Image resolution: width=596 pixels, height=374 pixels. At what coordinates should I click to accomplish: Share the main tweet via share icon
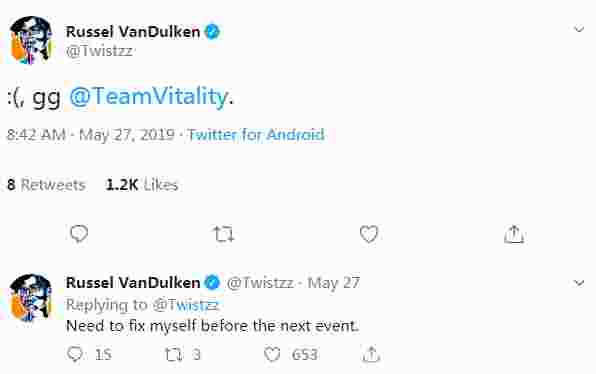tap(514, 234)
